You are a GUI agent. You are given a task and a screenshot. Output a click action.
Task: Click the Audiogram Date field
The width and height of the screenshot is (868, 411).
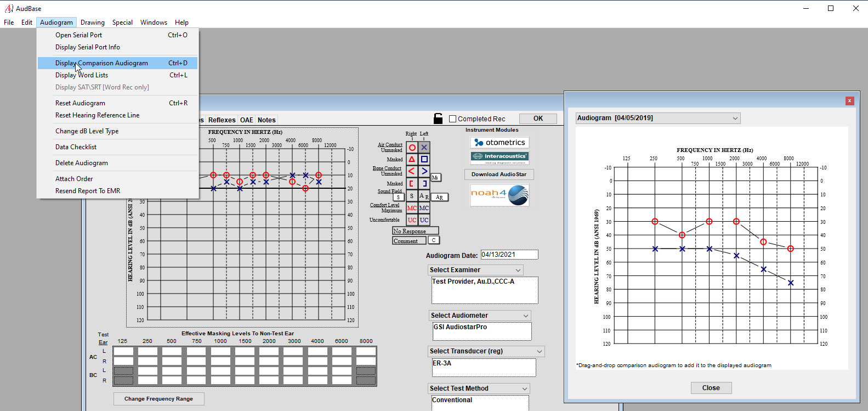click(509, 255)
